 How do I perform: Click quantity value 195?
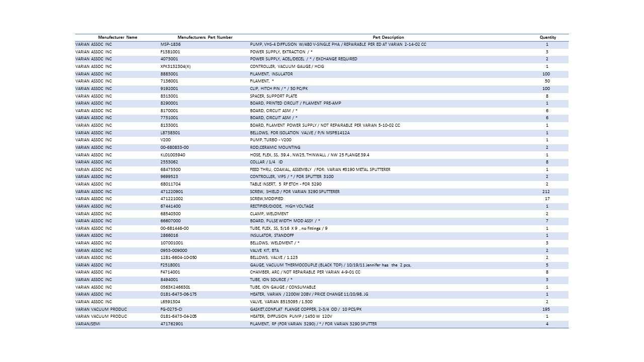(x=547, y=309)
